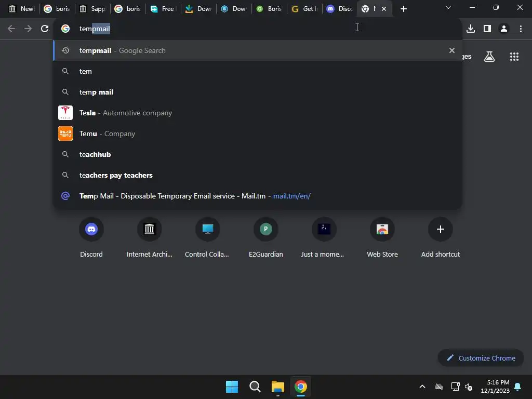Screen dimensions: 532x399
Task: Switch to the second boris Google tab
Action: [128, 9]
